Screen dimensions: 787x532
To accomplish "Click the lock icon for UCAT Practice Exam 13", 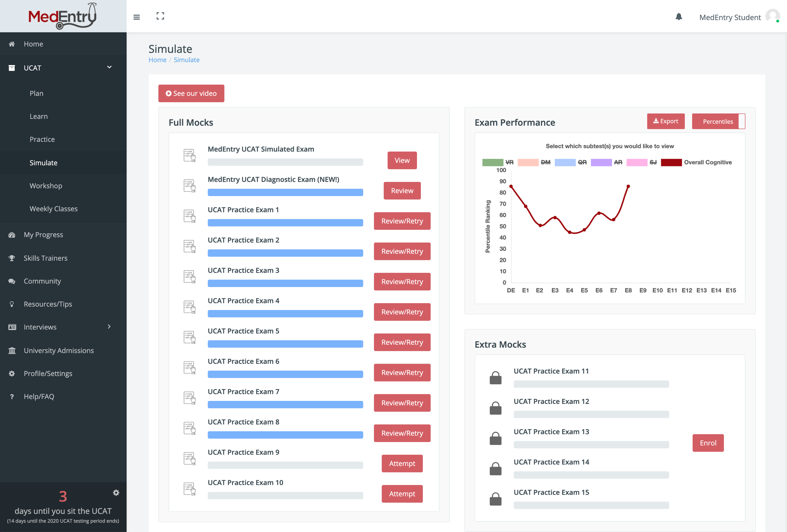I will 496,438.
